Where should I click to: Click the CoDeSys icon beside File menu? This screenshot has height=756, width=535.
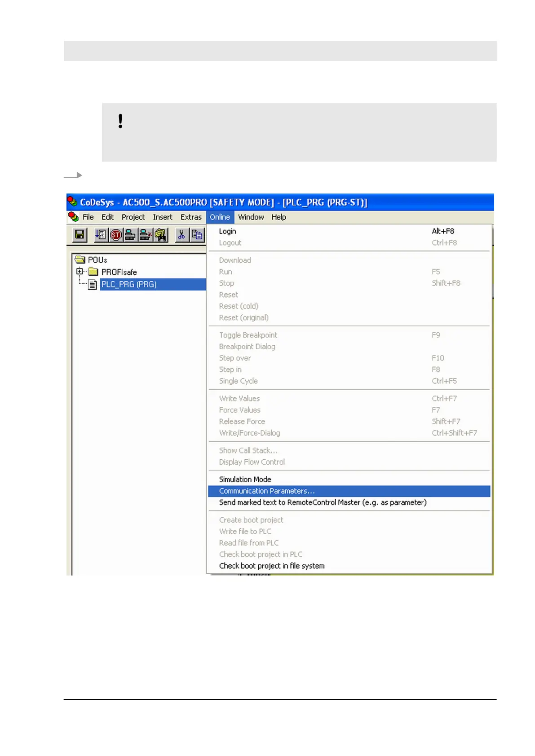click(x=73, y=217)
